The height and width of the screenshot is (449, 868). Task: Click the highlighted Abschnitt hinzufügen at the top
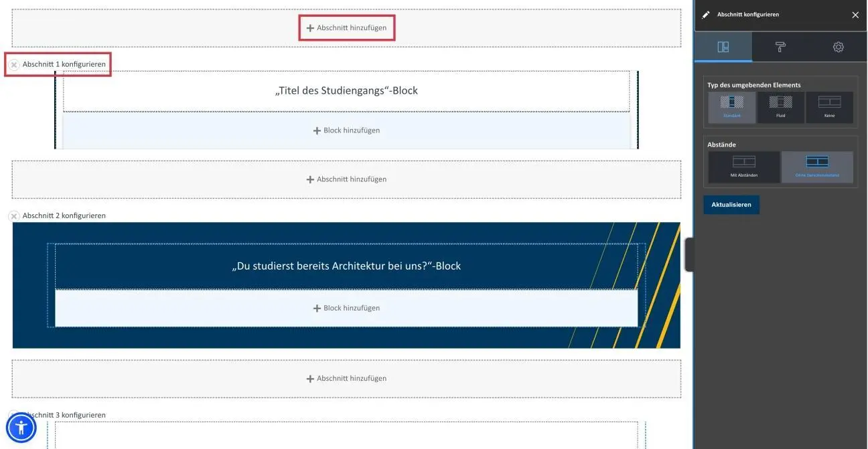coord(346,27)
